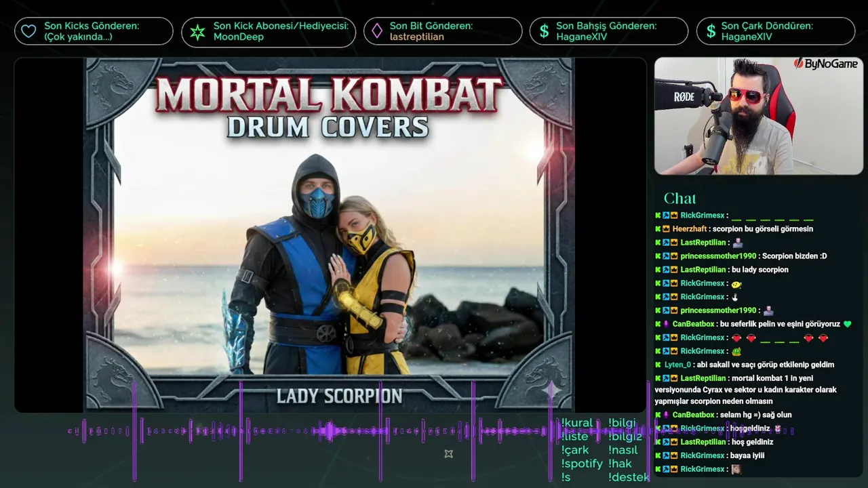Click the !kural command text
868x488 pixels.
[x=577, y=423]
